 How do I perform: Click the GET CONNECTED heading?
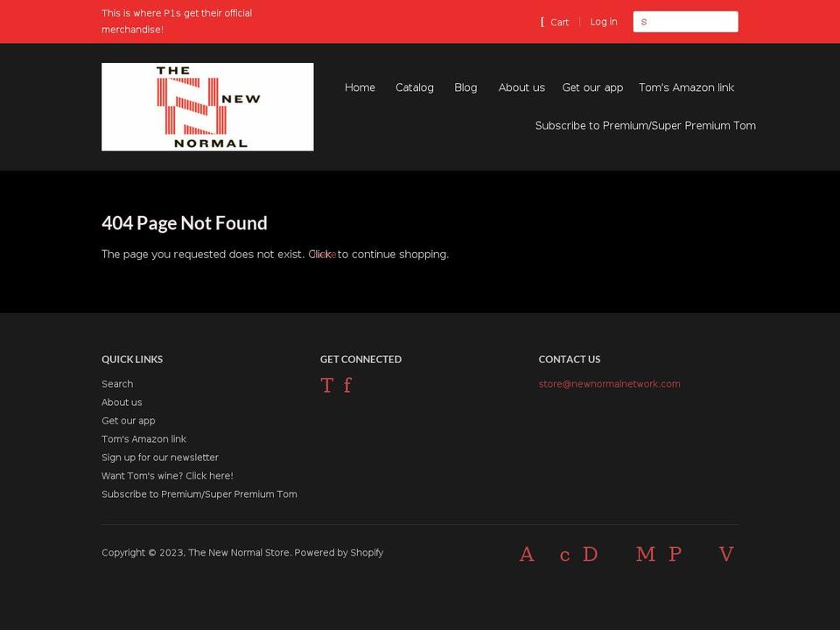360,360
